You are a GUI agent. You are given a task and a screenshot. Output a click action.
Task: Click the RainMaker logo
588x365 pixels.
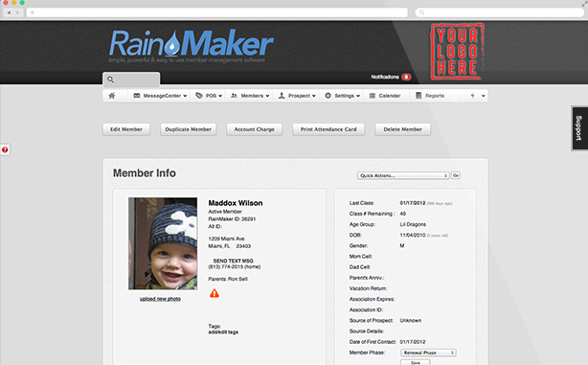(192, 45)
